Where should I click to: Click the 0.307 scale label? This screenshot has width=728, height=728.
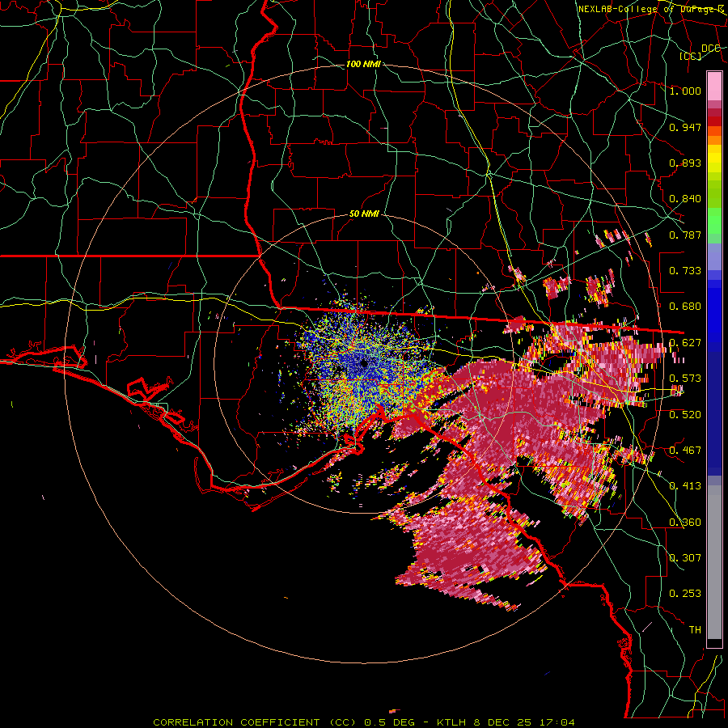click(x=685, y=558)
